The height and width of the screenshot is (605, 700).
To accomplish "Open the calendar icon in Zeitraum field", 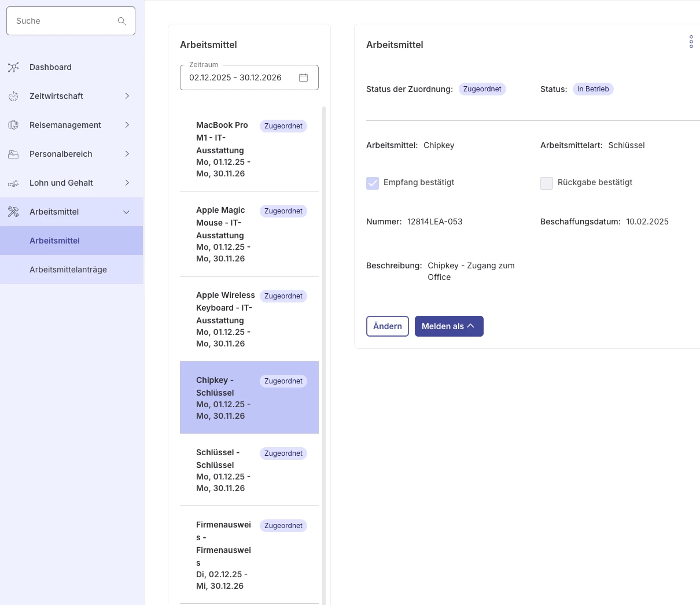I will click(303, 78).
